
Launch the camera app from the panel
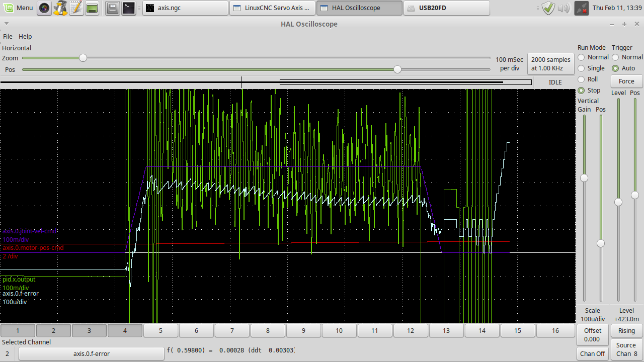pos(45,8)
